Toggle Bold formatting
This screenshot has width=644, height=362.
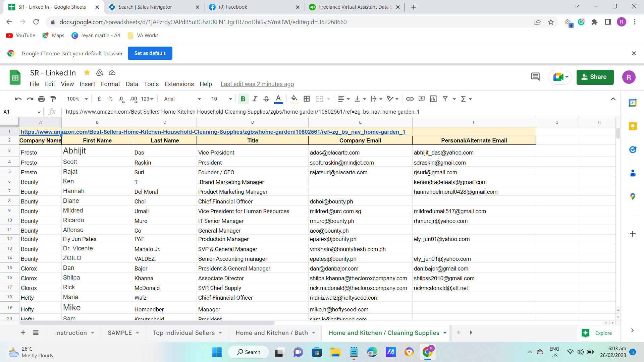pos(243,99)
